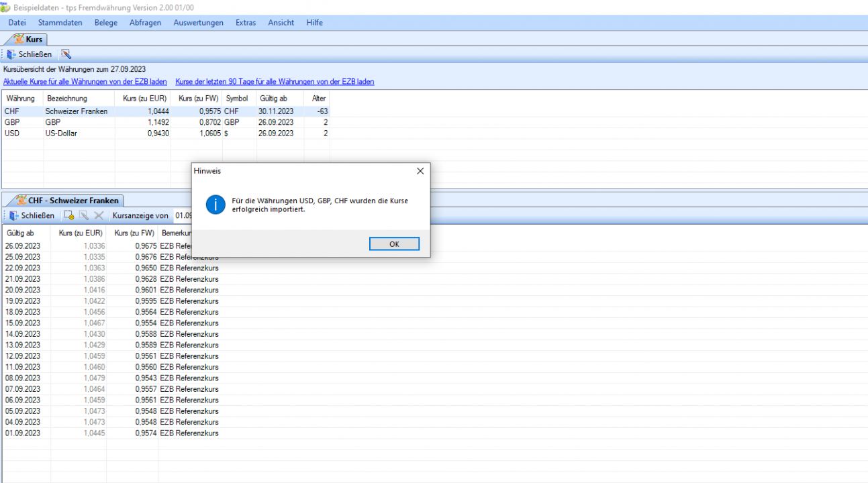Click the greyed edit rate icon

tap(84, 215)
